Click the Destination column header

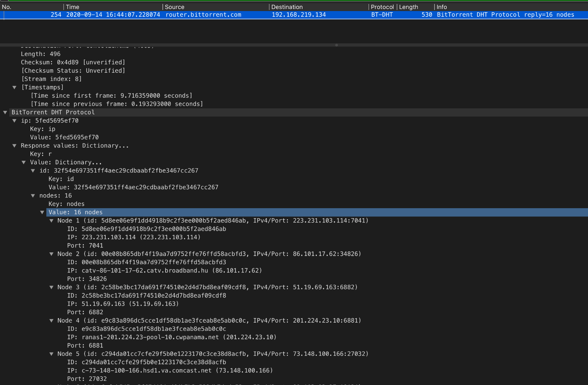(x=287, y=7)
